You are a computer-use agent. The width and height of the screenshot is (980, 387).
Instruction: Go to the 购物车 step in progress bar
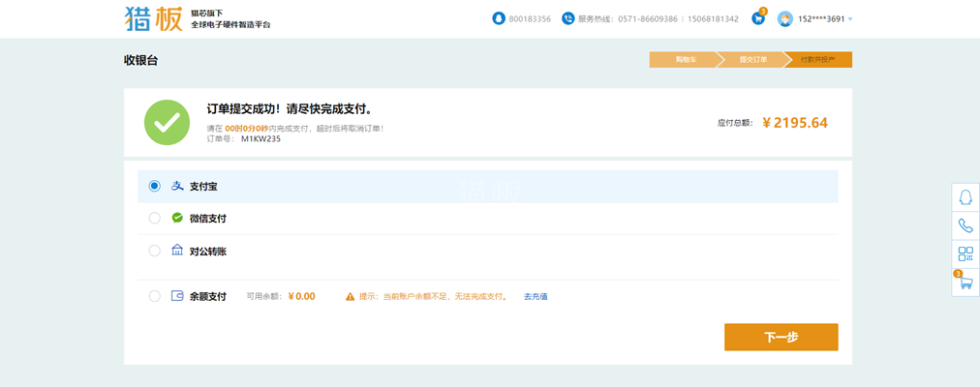[x=685, y=60]
